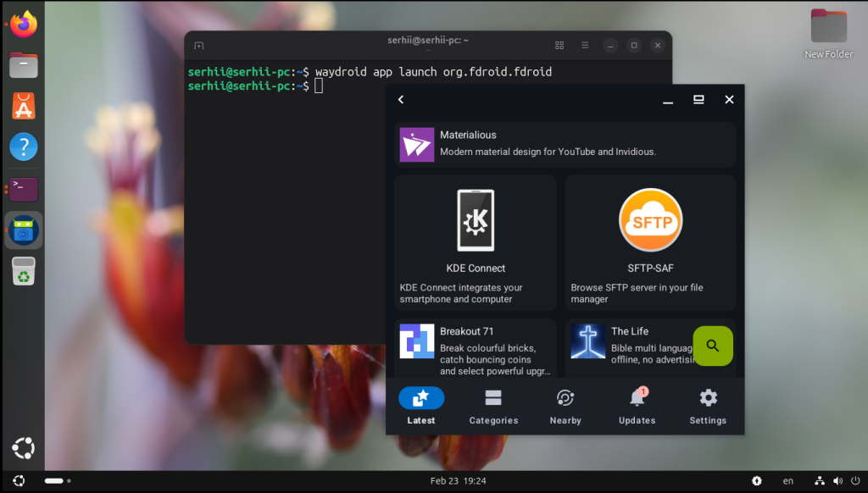868x493 pixels.
Task: Open the Updates tab with badge
Action: (637, 406)
